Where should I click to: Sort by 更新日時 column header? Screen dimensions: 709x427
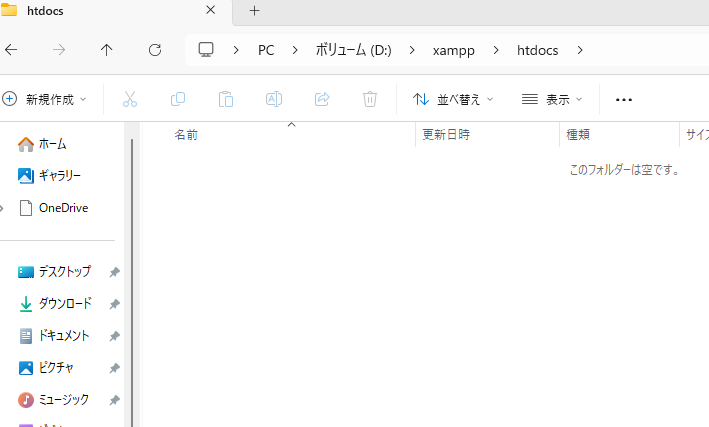click(446, 134)
